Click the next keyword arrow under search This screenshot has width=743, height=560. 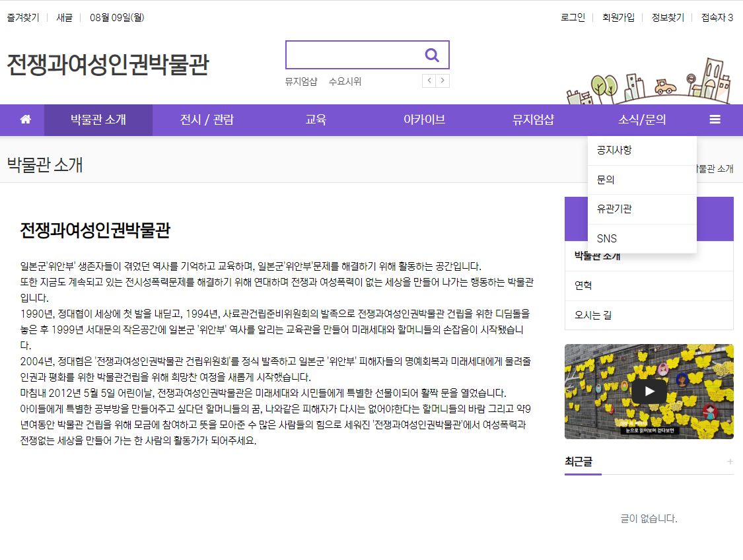[442, 81]
